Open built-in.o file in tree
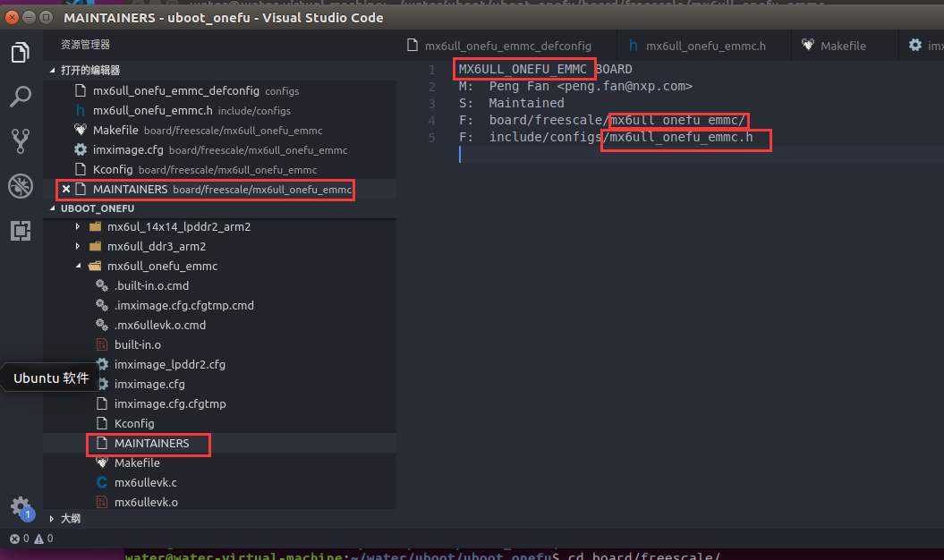Screen dimensions: 944x560 [138, 345]
